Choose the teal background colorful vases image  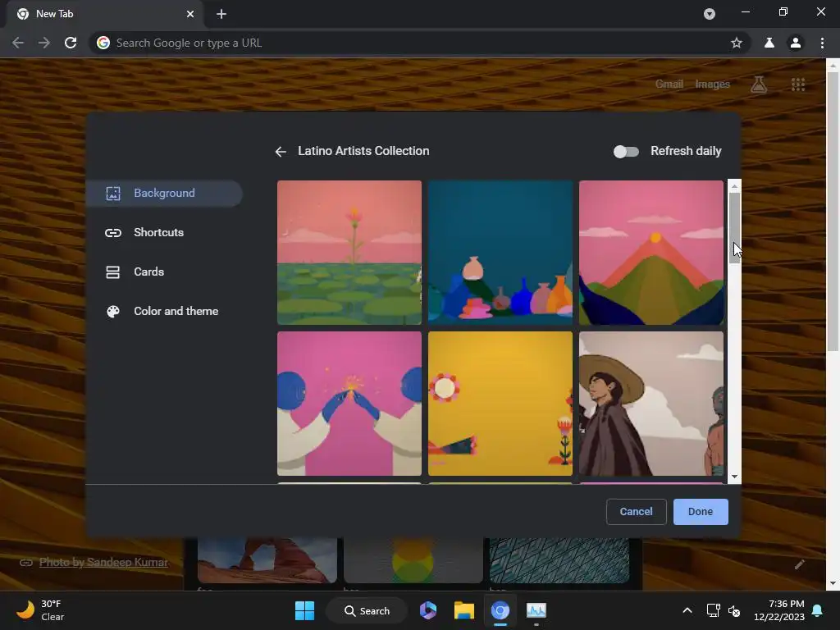[x=500, y=253]
